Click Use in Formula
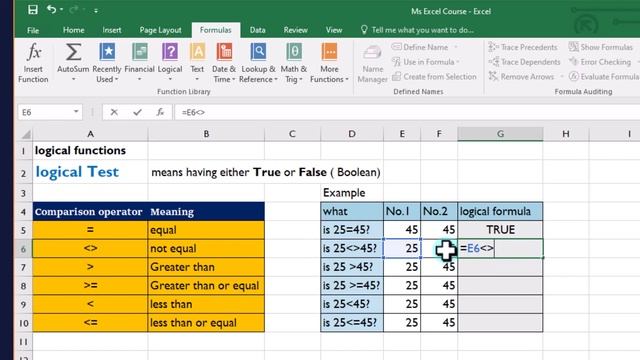 (x=426, y=62)
